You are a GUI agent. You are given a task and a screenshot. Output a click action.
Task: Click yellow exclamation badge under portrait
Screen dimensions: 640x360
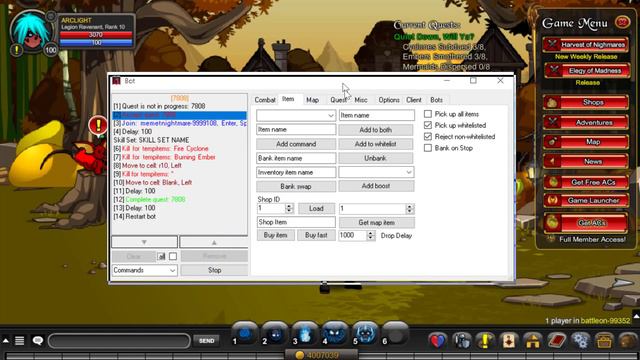(x=16, y=50)
